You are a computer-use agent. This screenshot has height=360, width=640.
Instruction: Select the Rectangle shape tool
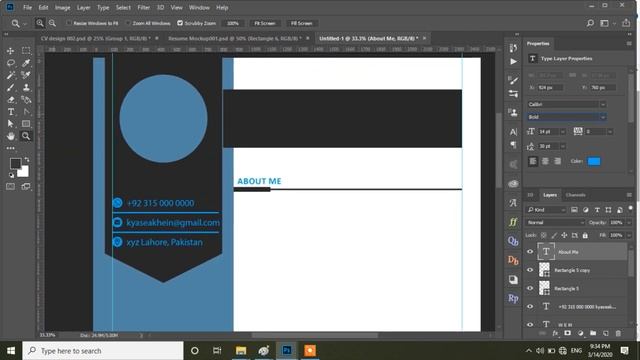click(26, 124)
